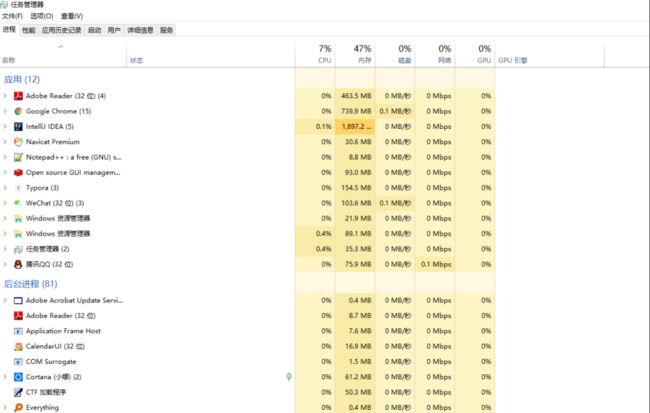Click the Task Manager title bar icon

[4, 5]
